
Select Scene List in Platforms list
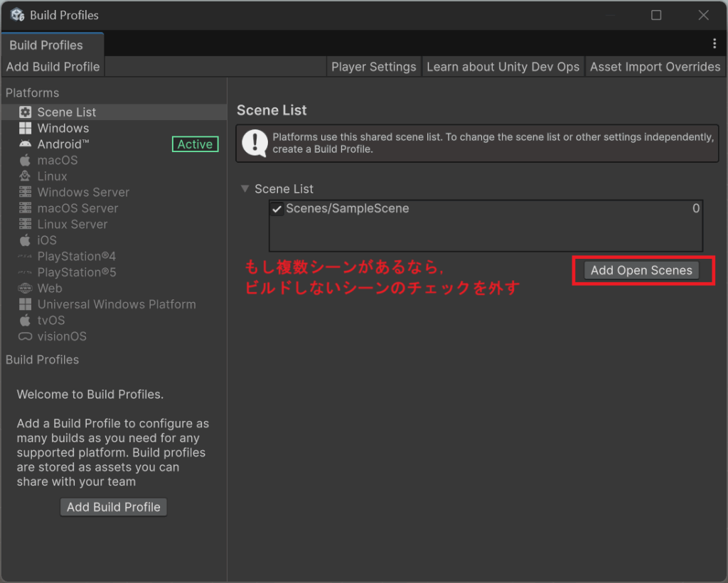click(x=114, y=112)
